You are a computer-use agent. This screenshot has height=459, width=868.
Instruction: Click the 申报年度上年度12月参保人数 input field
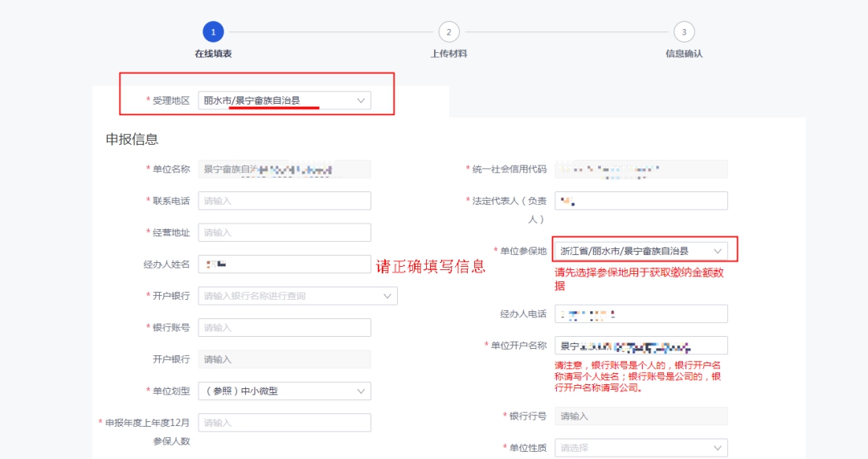coord(285,423)
